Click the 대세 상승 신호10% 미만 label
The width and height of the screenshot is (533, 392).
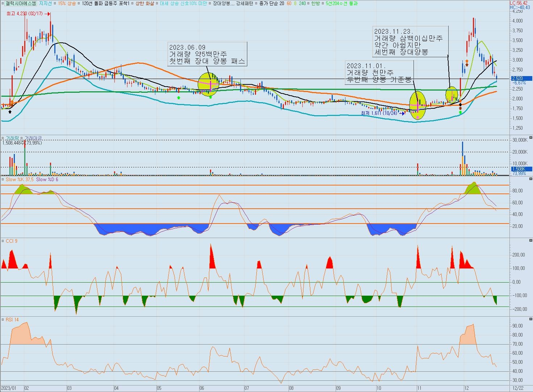(183, 3)
